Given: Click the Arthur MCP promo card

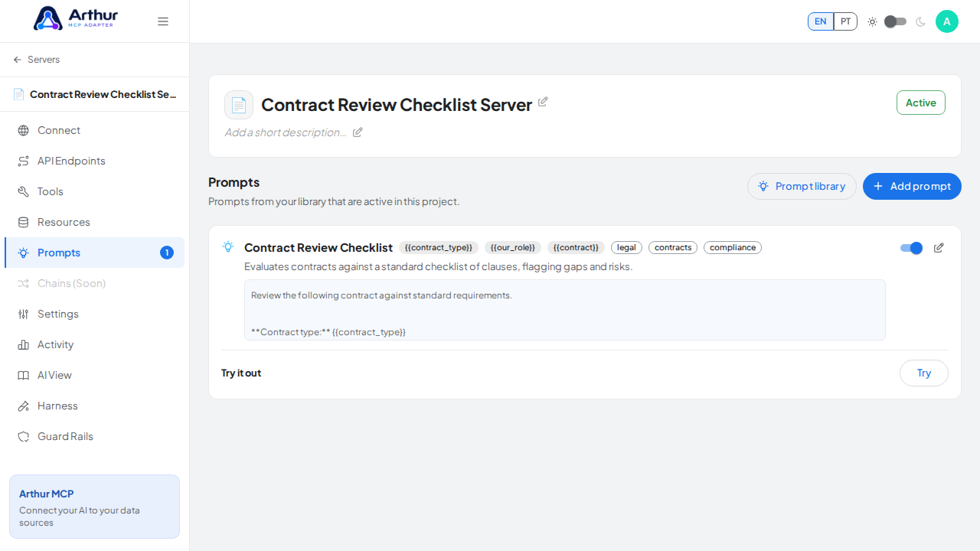Looking at the screenshot, I should click(94, 507).
